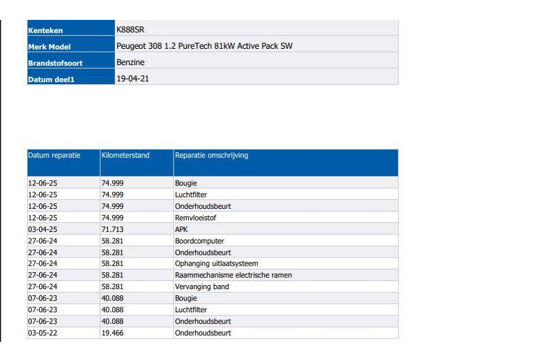
Task: Select the date value 19-04-21
Action: pos(133,79)
